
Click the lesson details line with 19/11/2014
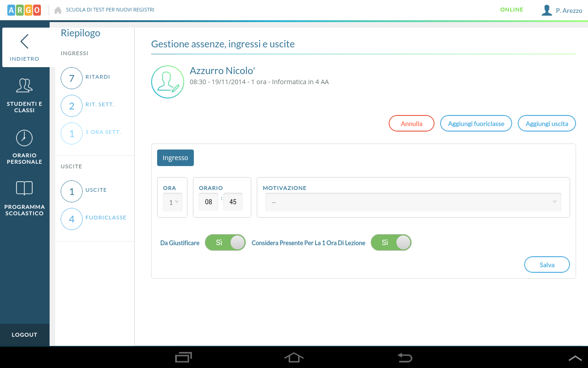pos(259,82)
